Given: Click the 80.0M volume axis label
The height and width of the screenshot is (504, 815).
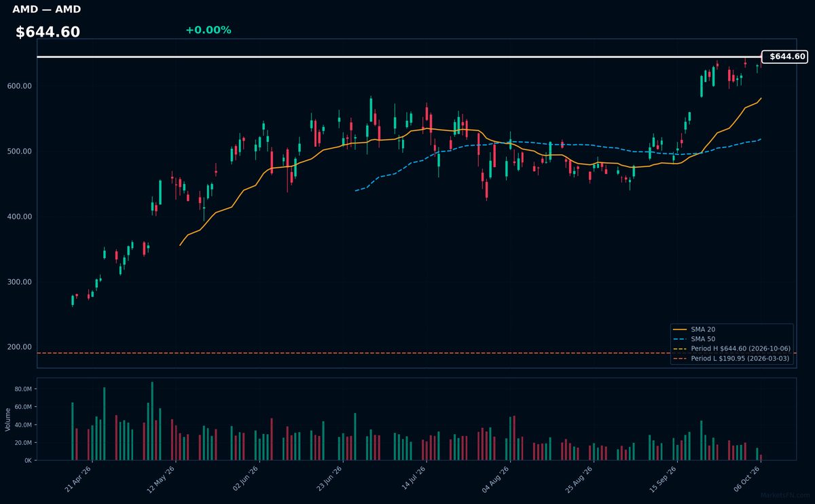Looking at the screenshot, I should [x=23, y=389].
